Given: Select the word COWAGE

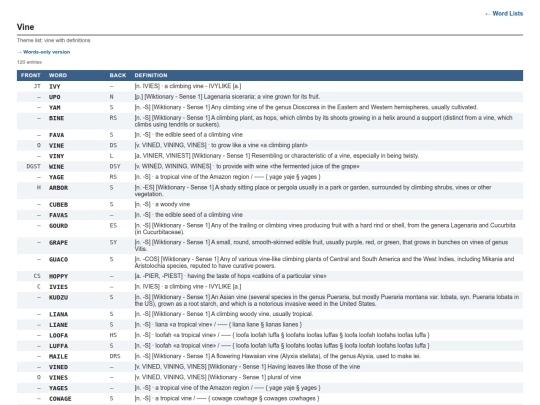Looking at the screenshot, I should pos(60,399).
